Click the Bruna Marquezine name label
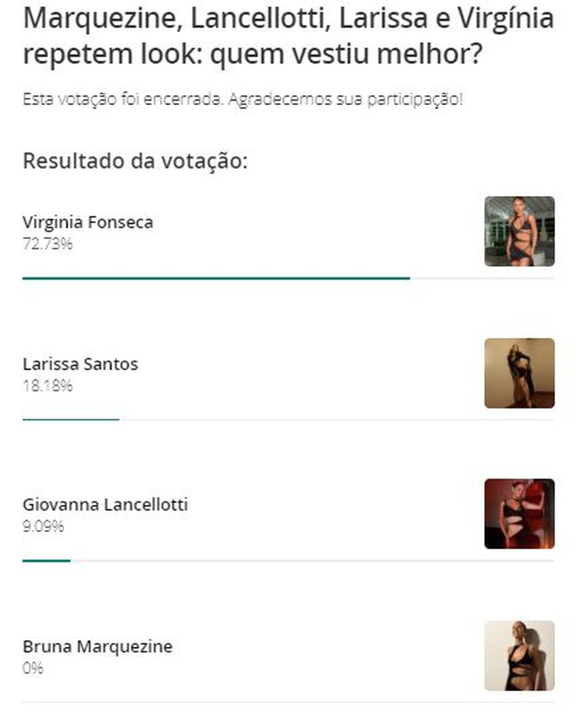588x728 pixels. [97, 646]
